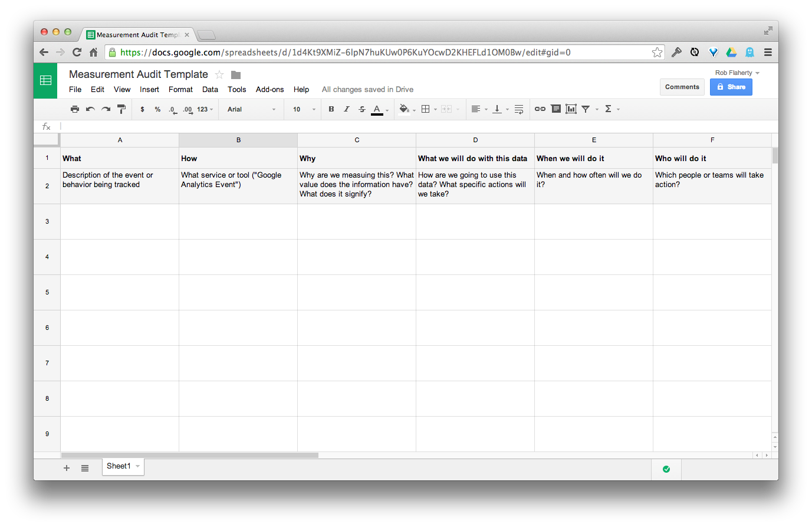This screenshot has height=527, width=812.
Task: Open the Format menu
Action: [x=180, y=90]
